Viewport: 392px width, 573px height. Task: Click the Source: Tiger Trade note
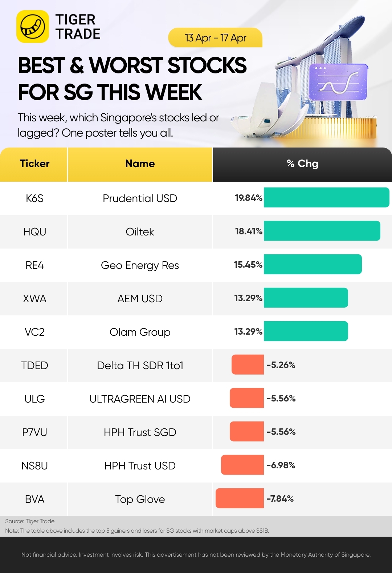pyautogui.click(x=30, y=521)
